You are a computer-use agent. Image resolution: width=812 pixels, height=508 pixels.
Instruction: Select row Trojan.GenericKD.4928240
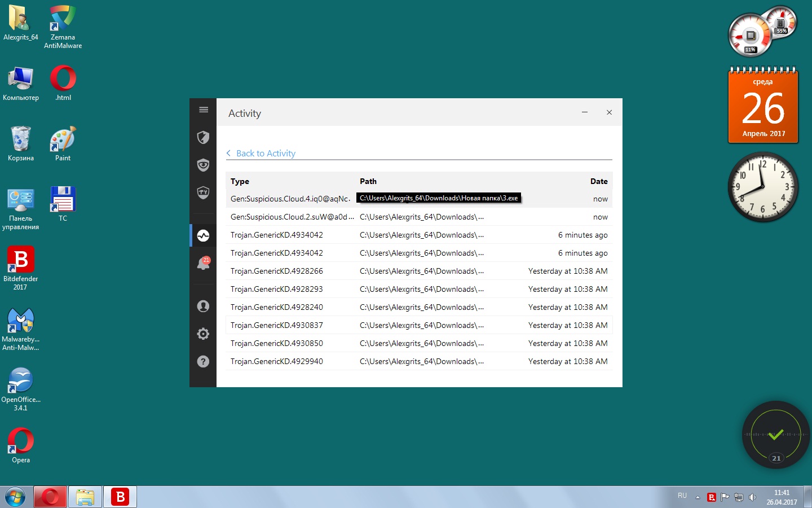coord(419,307)
